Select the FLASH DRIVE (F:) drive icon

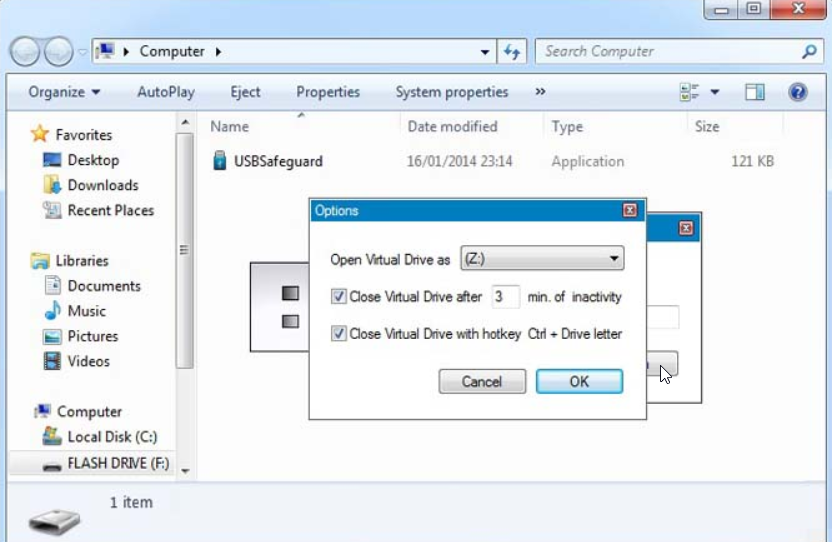click(x=52, y=466)
